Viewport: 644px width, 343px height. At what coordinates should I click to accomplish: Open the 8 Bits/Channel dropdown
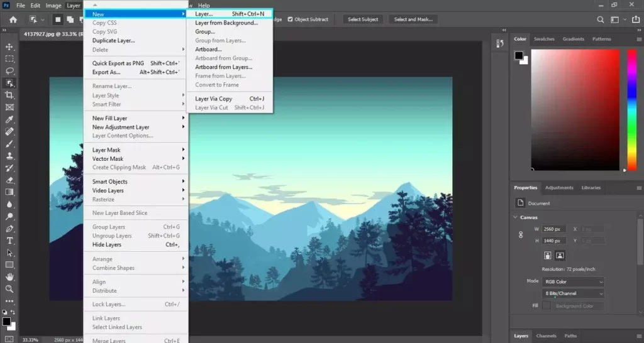click(x=574, y=293)
